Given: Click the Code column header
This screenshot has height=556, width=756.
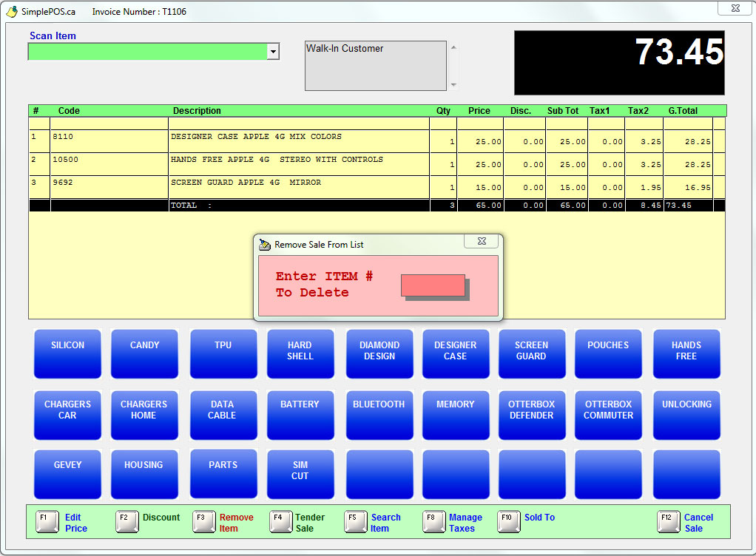Looking at the screenshot, I should click(x=69, y=111).
